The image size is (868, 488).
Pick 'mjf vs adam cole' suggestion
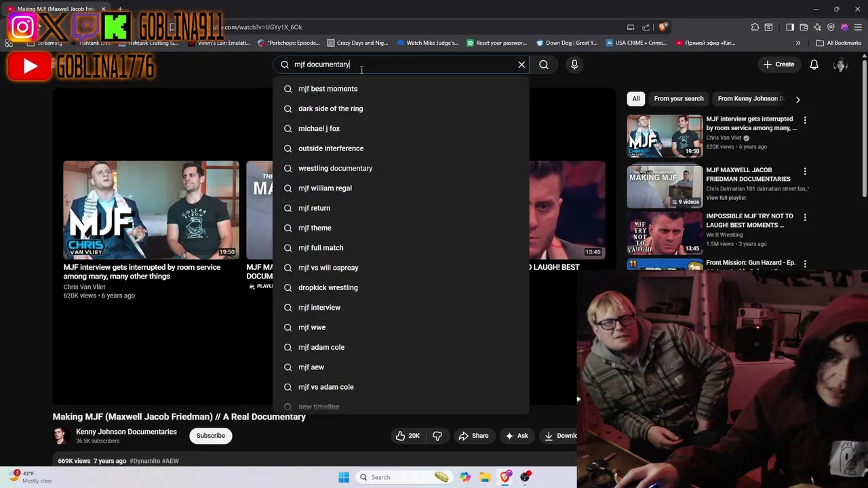pos(401,387)
